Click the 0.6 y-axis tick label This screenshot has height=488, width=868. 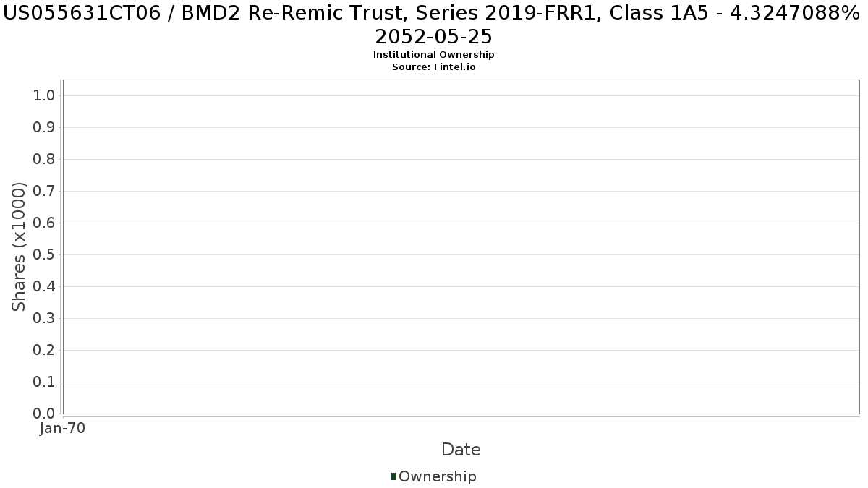click(x=44, y=223)
